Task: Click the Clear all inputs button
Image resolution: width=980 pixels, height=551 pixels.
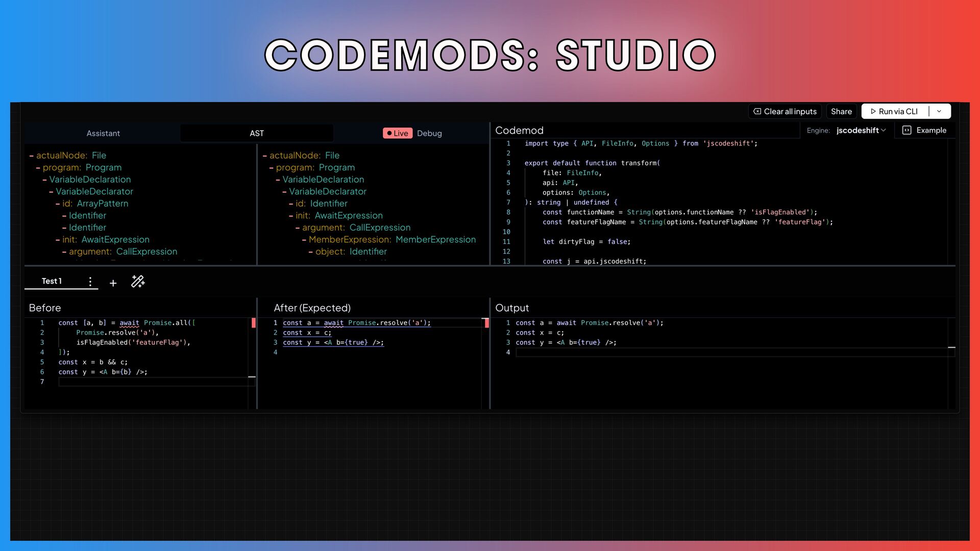Action: pyautogui.click(x=785, y=111)
